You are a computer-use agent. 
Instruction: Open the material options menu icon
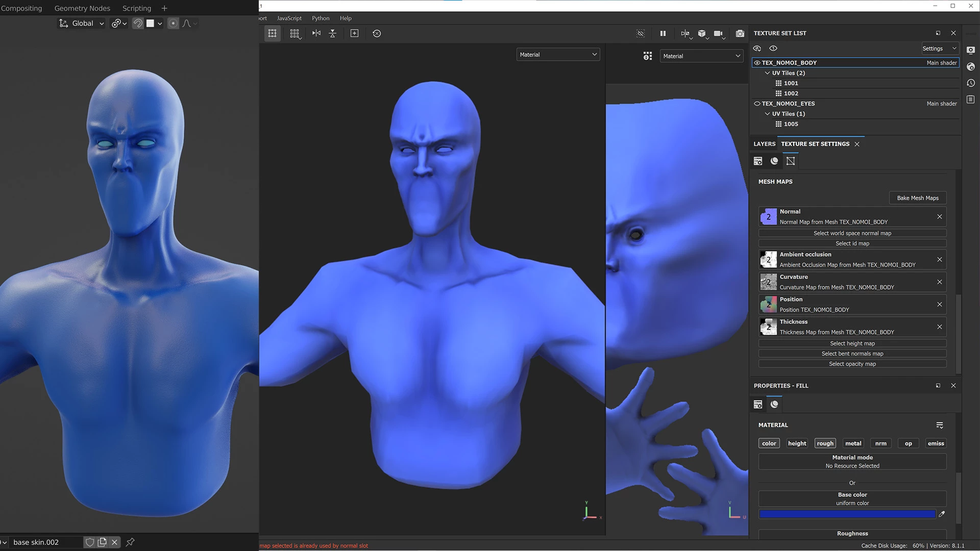pyautogui.click(x=939, y=425)
